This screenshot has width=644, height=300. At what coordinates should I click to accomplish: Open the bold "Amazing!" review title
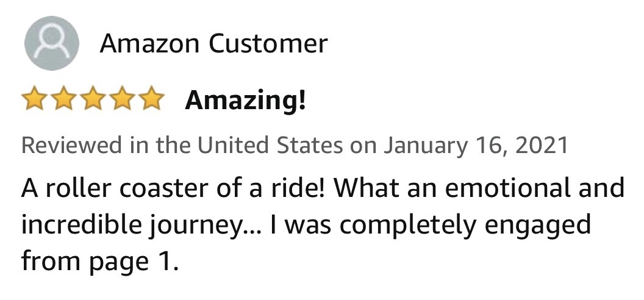coord(246,100)
